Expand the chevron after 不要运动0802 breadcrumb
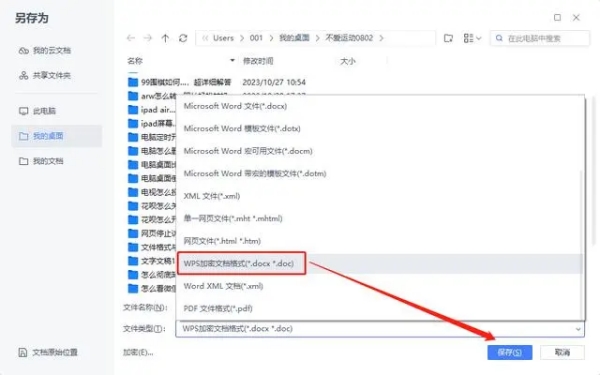This screenshot has width=600, height=375. pyautogui.click(x=381, y=38)
